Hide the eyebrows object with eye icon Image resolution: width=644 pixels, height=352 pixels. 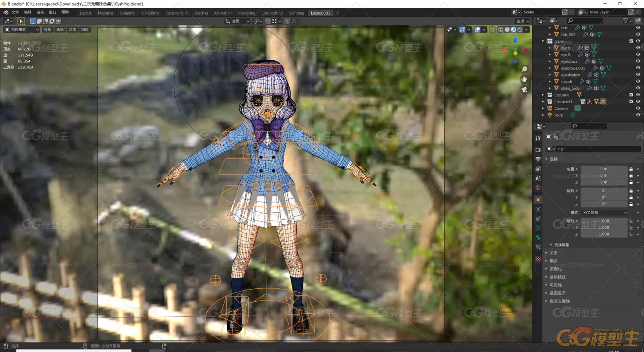pyautogui.click(x=638, y=61)
